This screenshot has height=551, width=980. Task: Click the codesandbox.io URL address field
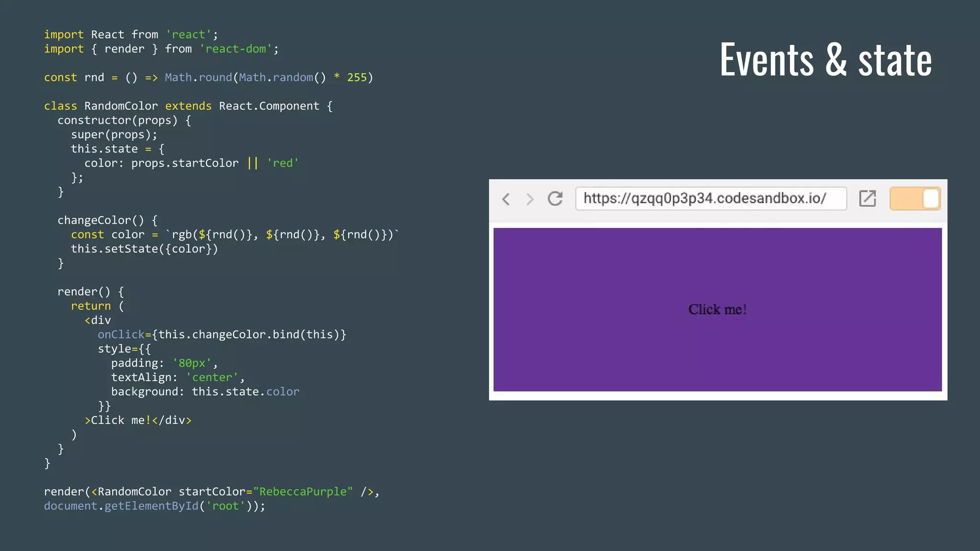tap(711, 198)
